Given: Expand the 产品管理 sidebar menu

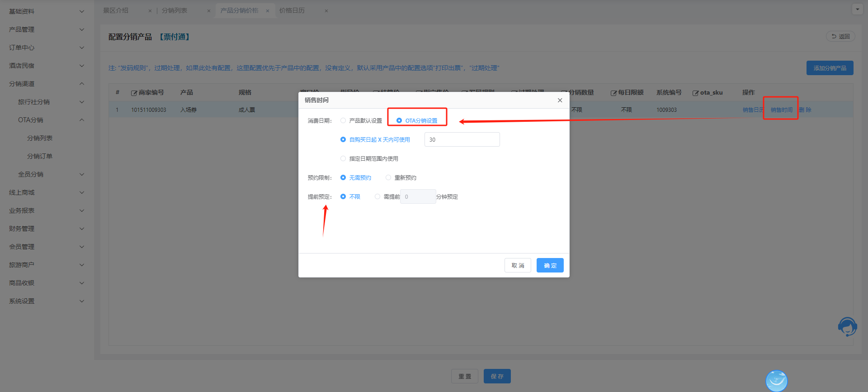Looking at the screenshot, I should [x=45, y=29].
